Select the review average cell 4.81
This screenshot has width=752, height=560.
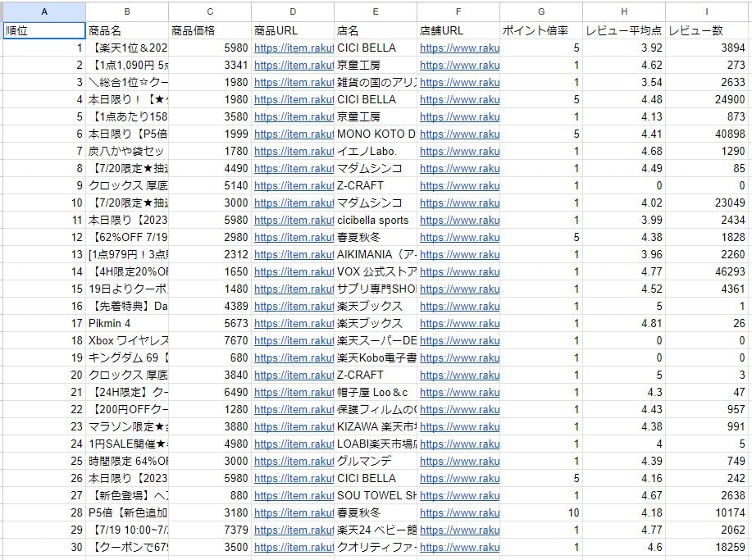[624, 324]
